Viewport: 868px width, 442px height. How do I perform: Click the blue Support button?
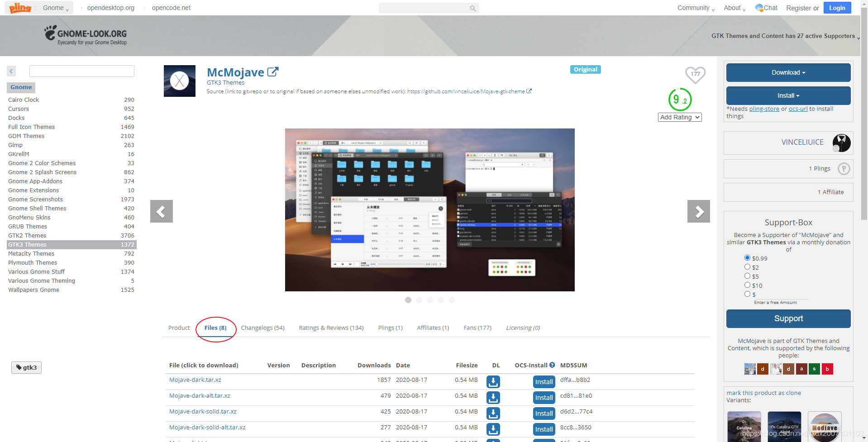pyautogui.click(x=788, y=318)
